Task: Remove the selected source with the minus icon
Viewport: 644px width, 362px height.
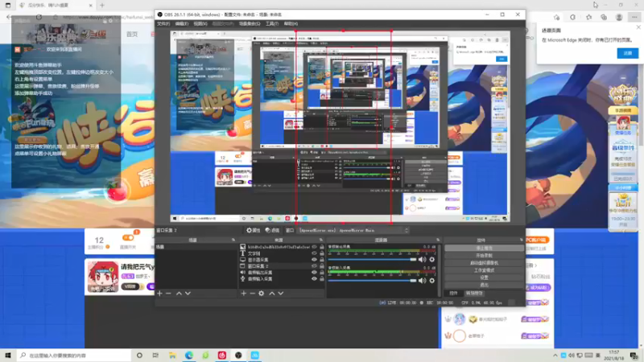Action: [x=252, y=294]
